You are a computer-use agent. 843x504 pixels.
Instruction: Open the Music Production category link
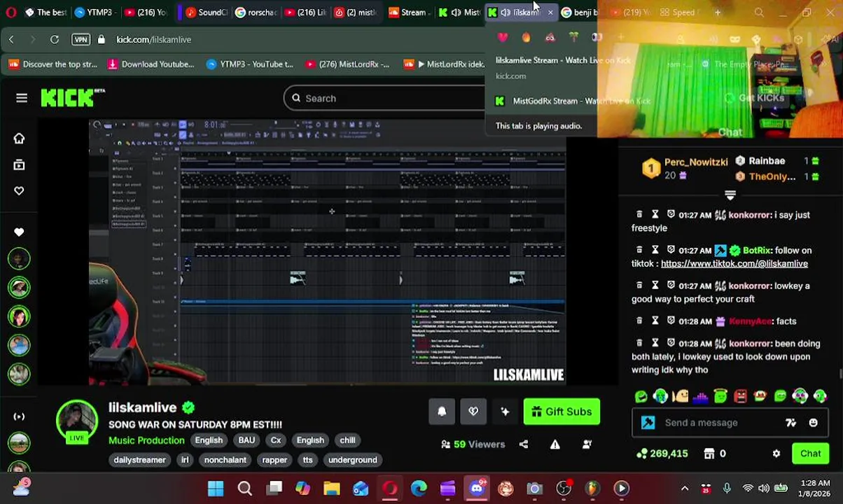146,440
